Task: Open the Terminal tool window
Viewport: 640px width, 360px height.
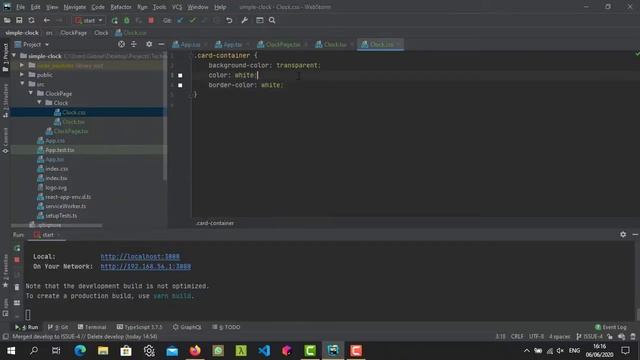Action: coord(92,327)
